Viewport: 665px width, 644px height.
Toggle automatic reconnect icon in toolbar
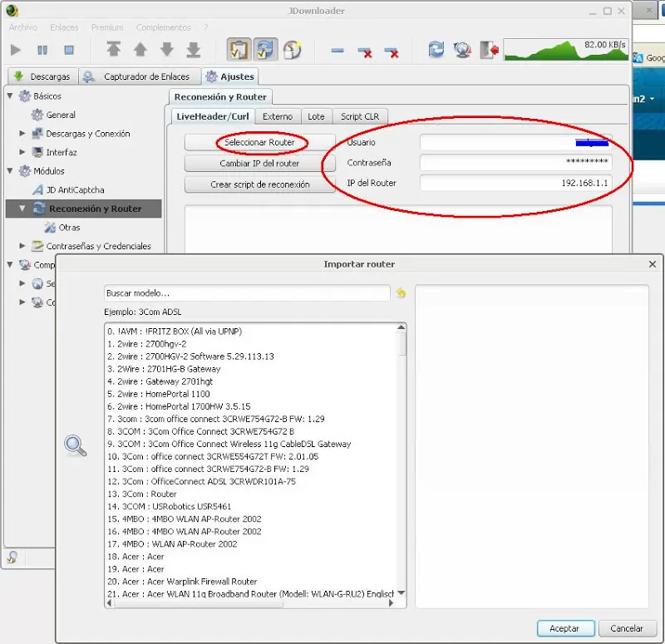(x=265, y=50)
